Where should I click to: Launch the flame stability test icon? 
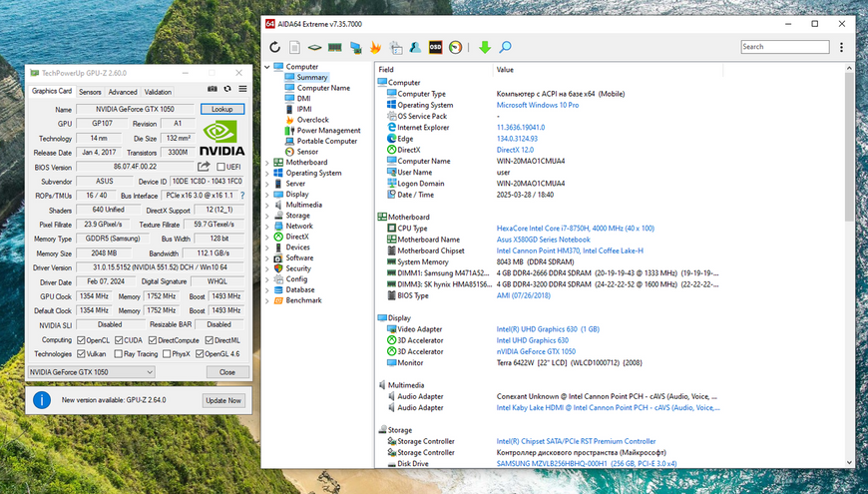click(x=375, y=48)
